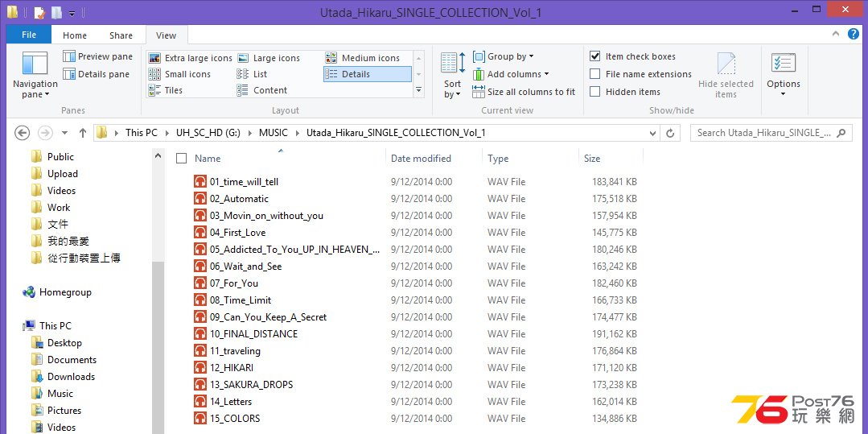The image size is (868, 434).
Task: Click Size all columns to fit
Action: (524, 92)
